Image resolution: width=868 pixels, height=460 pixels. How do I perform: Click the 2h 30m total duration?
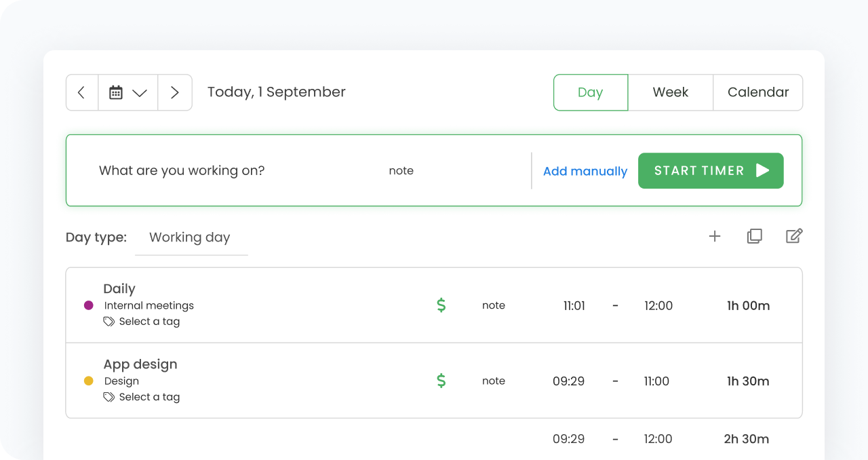tap(747, 439)
